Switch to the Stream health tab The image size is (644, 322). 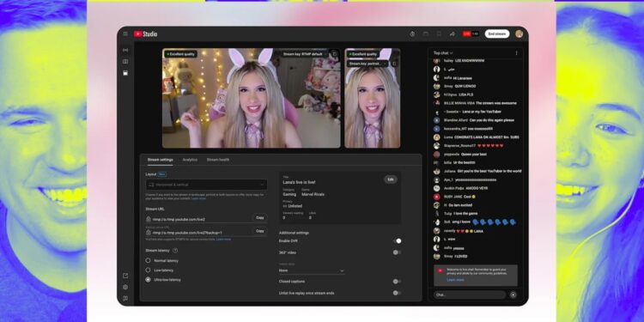tap(218, 160)
